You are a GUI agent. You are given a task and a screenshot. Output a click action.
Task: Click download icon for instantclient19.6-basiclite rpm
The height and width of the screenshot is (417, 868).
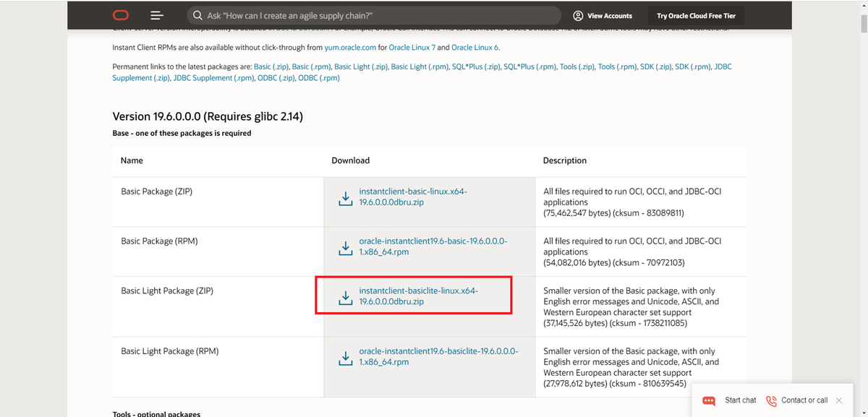click(345, 358)
